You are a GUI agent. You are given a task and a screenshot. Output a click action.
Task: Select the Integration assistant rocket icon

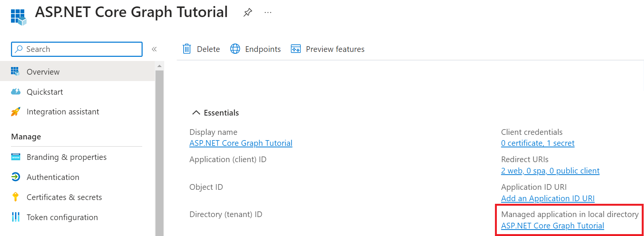point(16,112)
